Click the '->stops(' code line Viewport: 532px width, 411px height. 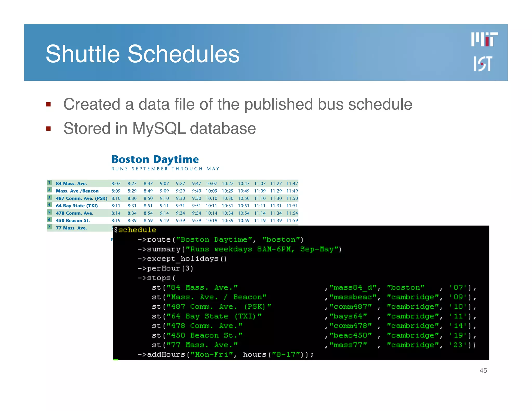[157, 278]
